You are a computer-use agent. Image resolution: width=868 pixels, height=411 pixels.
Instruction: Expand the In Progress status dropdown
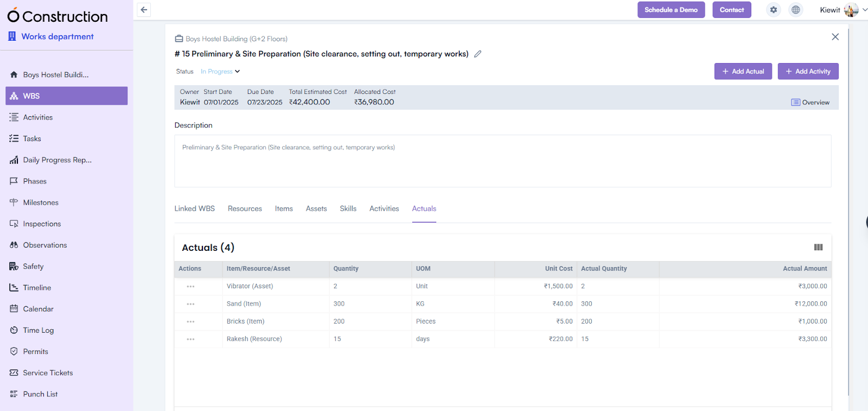[x=220, y=72]
